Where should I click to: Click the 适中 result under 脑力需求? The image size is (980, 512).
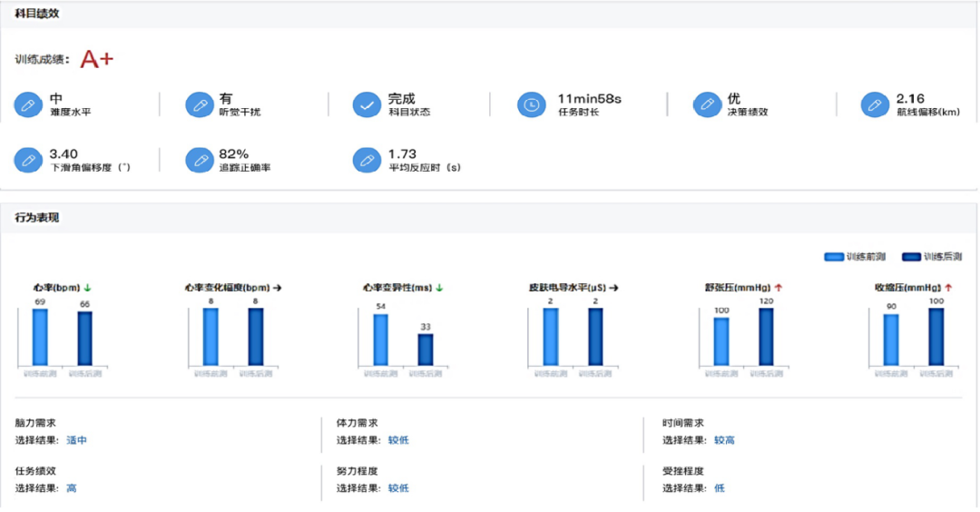tap(77, 440)
